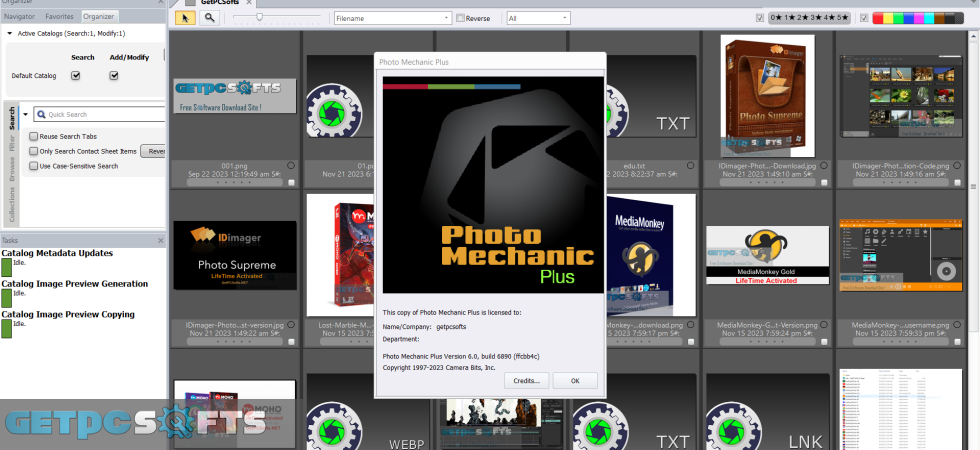The width and height of the screenshot is (980, 450).
Task: Enable Only Search Contact Sheet Items
Action: [x=34, y=151]
